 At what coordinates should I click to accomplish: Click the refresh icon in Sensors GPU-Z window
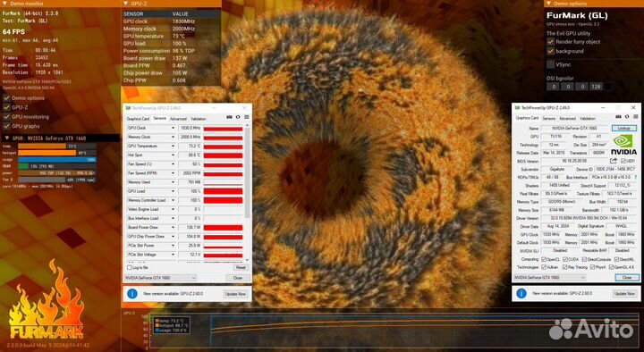click(238, 117)
